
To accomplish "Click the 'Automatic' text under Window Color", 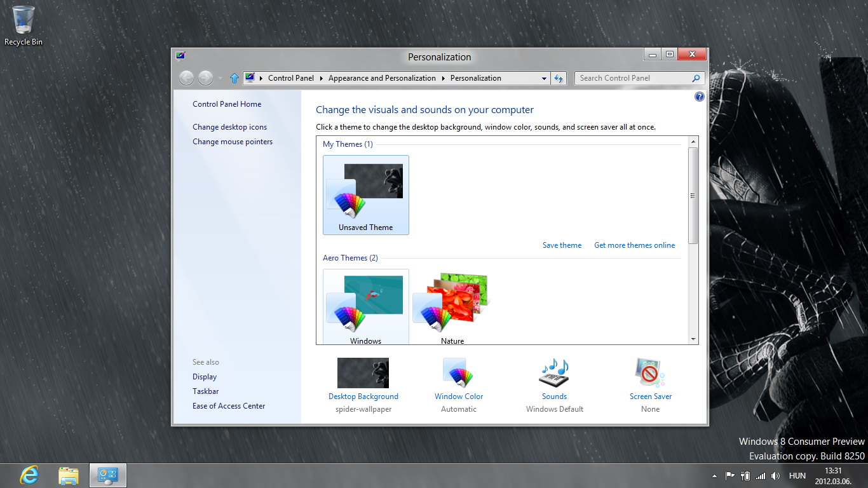I will (x=459, y=409).
